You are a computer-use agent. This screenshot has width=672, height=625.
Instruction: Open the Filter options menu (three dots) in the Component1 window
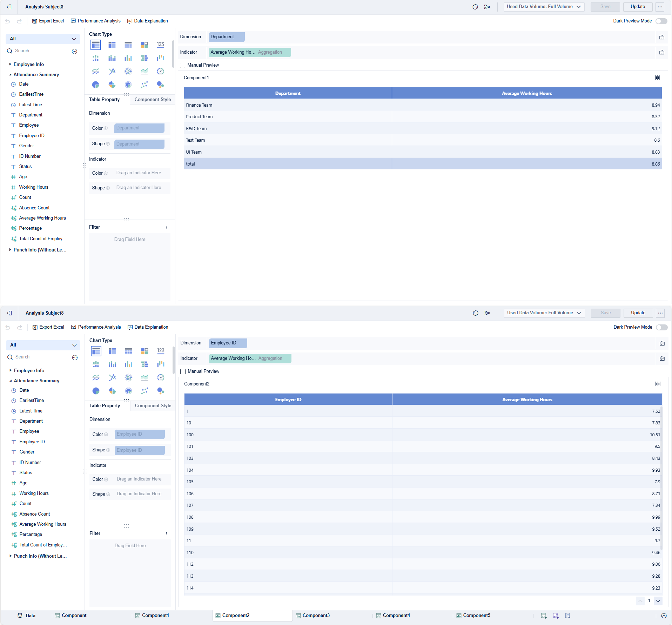coord(166,228)
